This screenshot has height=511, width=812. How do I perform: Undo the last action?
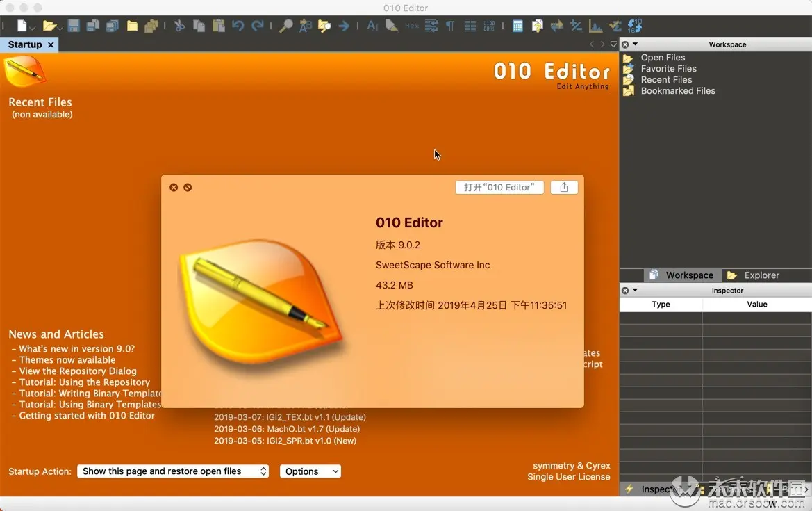point(238,26)
